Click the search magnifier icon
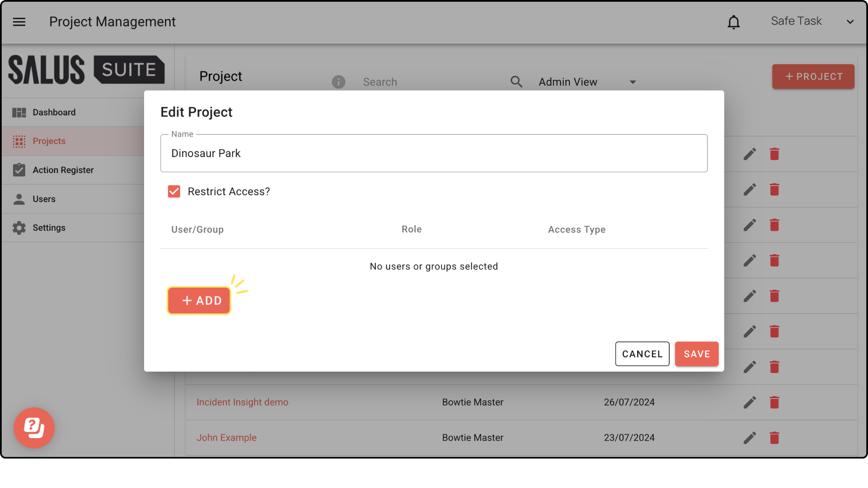The height and width of the screenshot is (488, 868). 516,82
